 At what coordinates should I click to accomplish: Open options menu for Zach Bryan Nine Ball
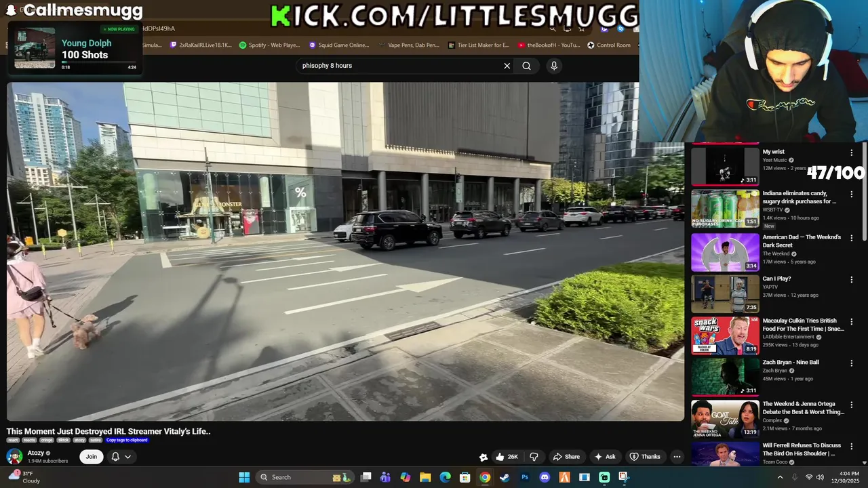852,363
